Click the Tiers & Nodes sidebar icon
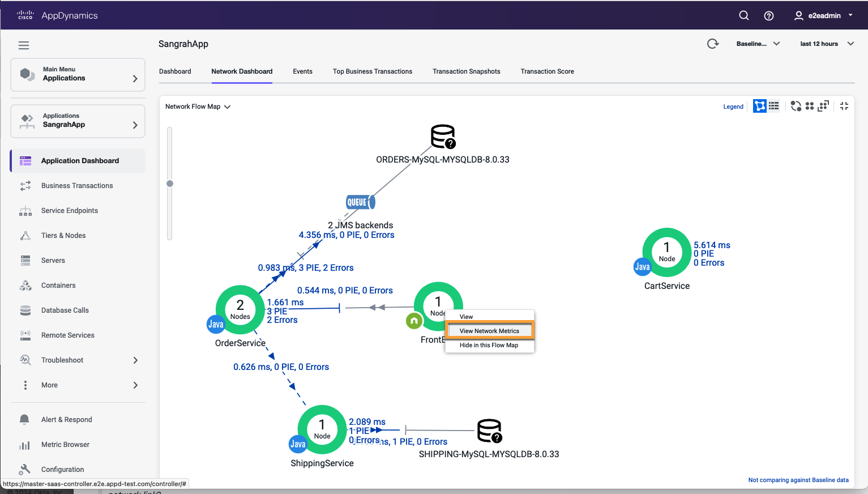The image size is (868, 494). (x=25, y=236)
